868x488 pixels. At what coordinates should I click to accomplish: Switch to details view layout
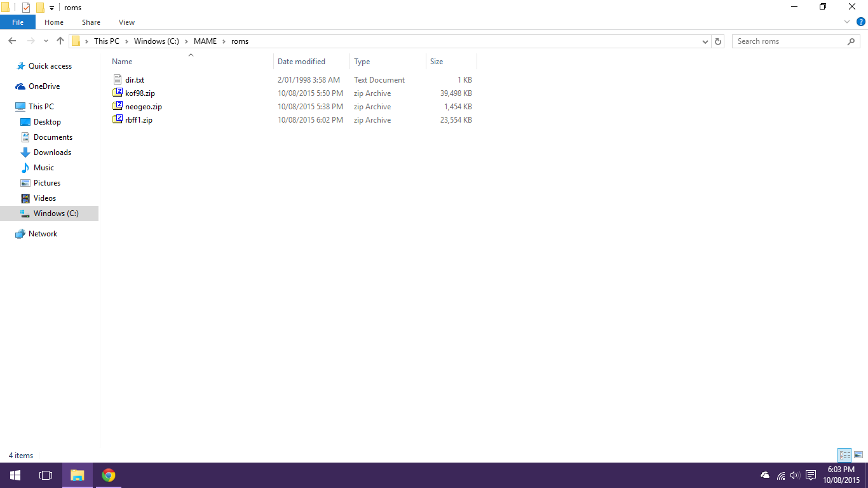tap(844, 455)
